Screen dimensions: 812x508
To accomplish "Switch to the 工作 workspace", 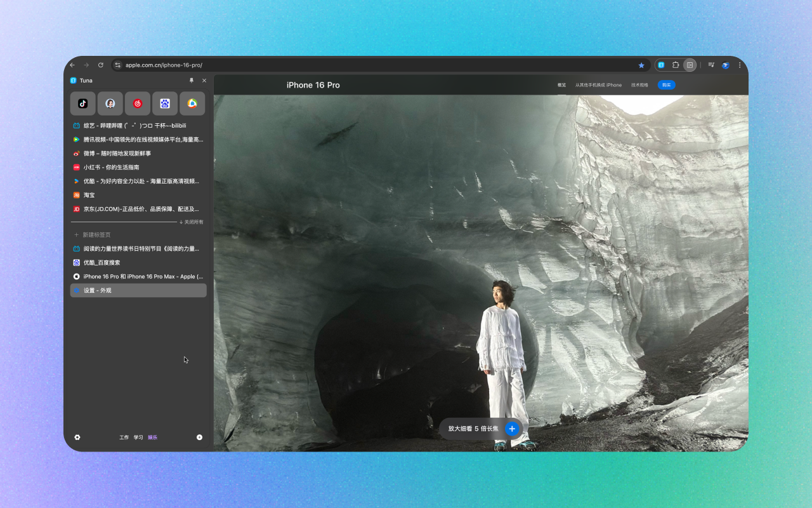I will tap(124, 438).
